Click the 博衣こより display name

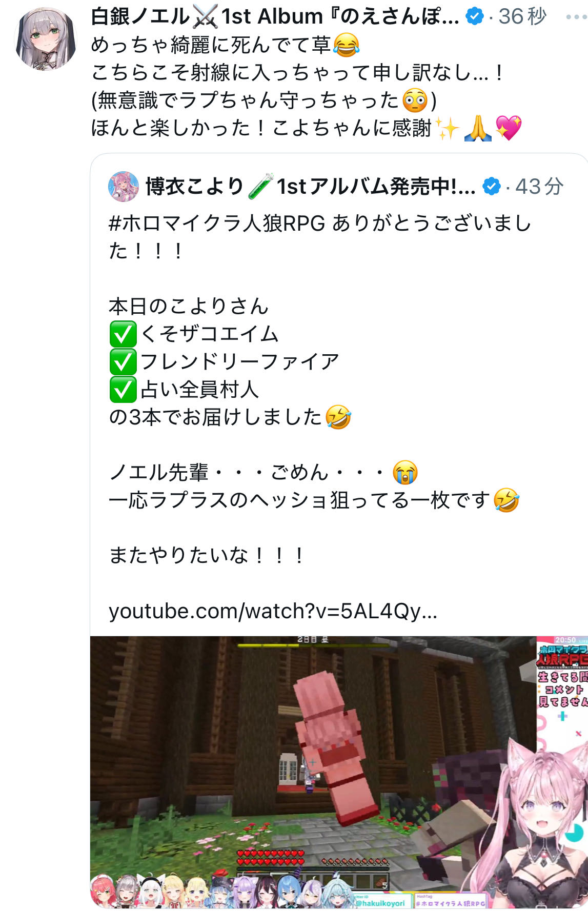tap(194, 187)
